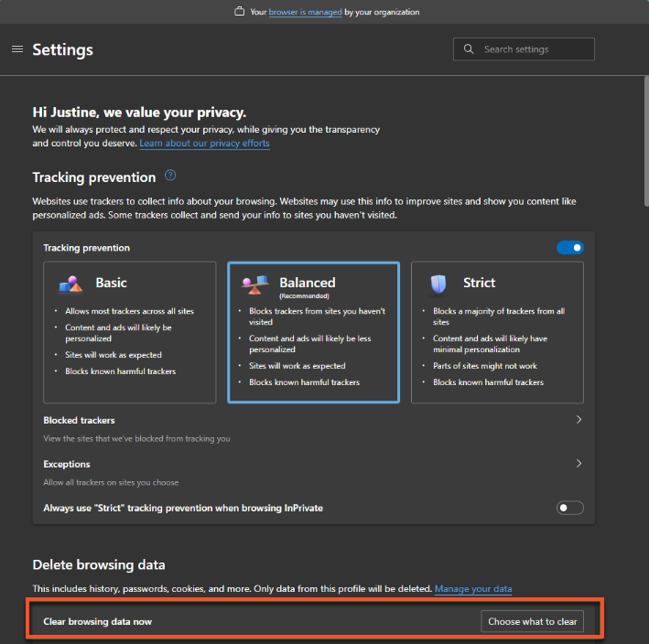Open the Blocked trackers row
This screenshot has width=649, height=644.
[313, 429]
